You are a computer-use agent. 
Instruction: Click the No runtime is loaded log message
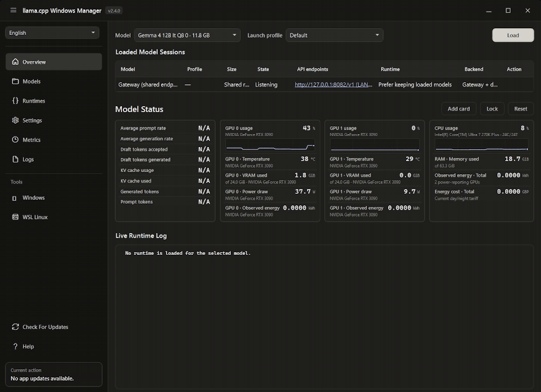pos(188,253)
